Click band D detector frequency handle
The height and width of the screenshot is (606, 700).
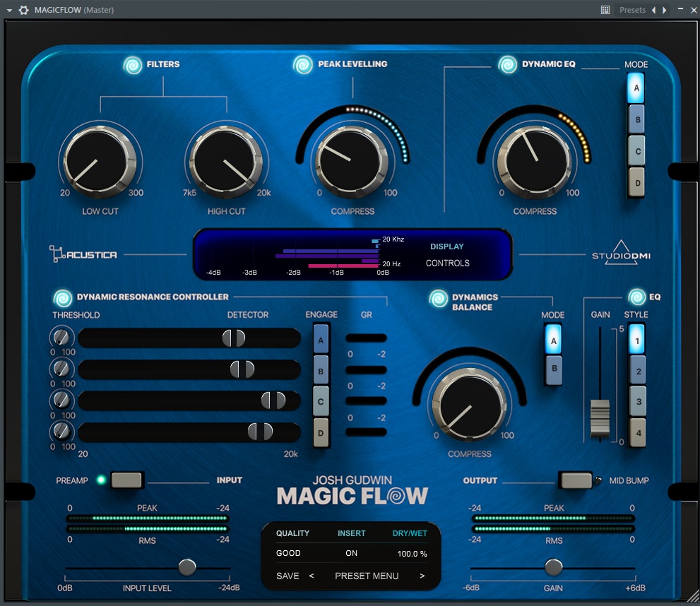click(260, 432)
